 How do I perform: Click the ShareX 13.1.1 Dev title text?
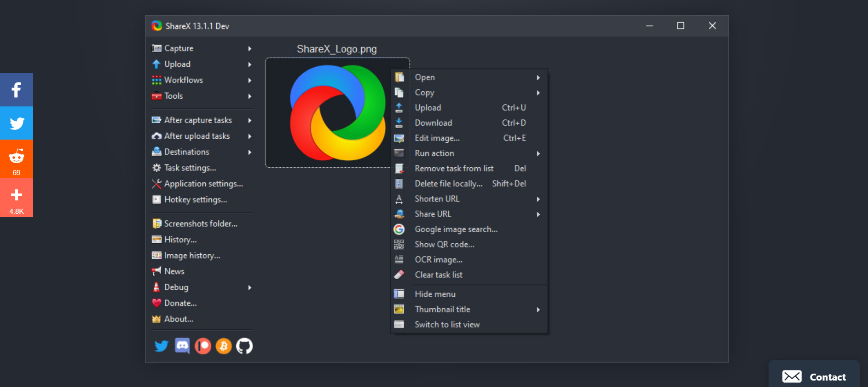click(197, 26)
